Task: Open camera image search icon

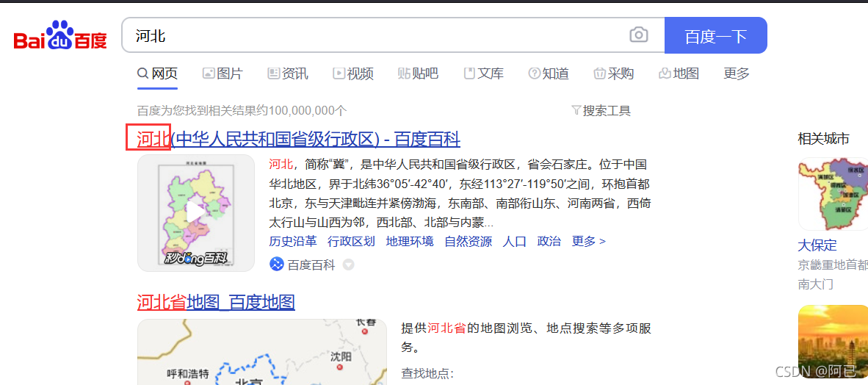Action: point(638,35)
